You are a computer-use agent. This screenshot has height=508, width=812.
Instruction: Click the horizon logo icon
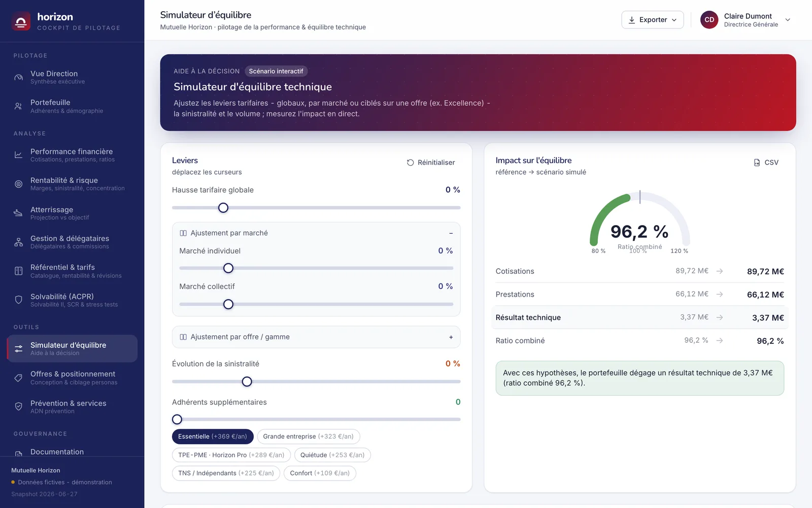[x=21, y=21]
